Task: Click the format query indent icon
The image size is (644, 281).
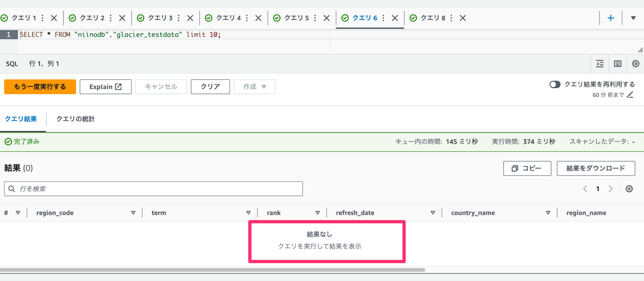Action: click(x=600, y=64)
